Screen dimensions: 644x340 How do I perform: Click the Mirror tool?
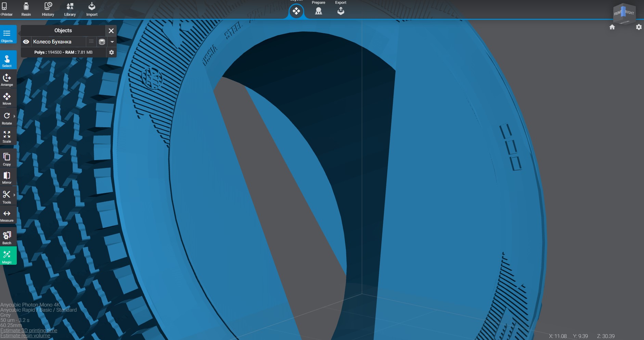tap(7, 178)
